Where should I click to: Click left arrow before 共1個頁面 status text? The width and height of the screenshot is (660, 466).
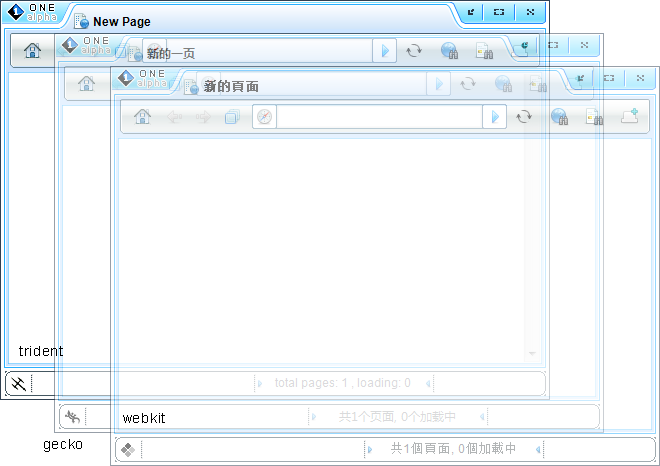click(x=370, y=450)
